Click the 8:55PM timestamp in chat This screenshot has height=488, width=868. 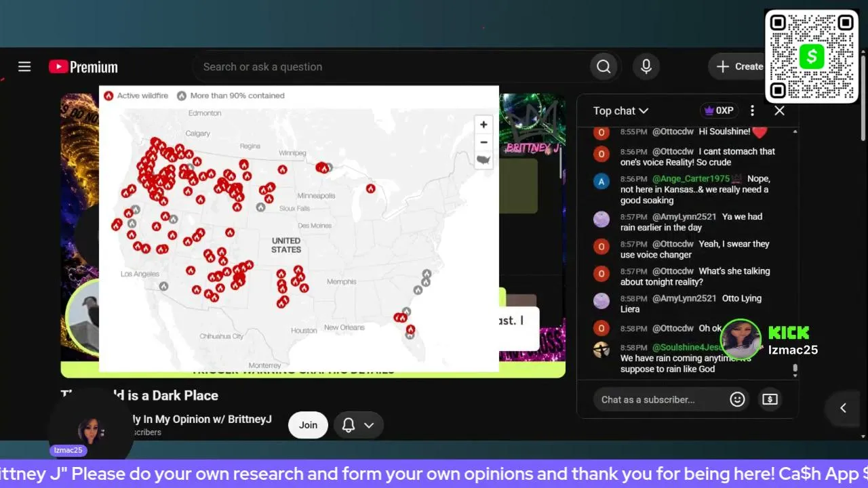tap(633, 131)
